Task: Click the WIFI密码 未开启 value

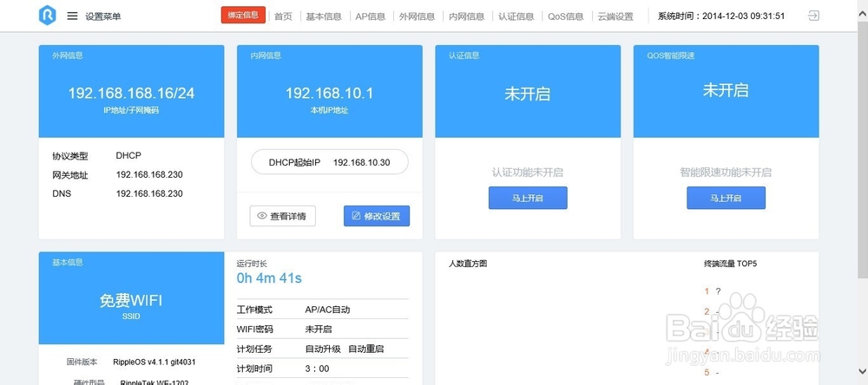Action: click(x=319, y=330)
